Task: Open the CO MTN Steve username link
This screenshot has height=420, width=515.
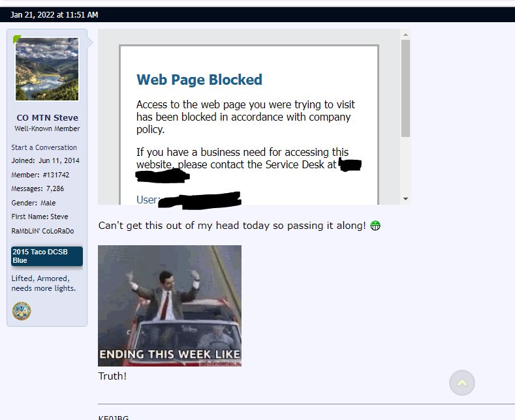Action: tap(47, 117)
